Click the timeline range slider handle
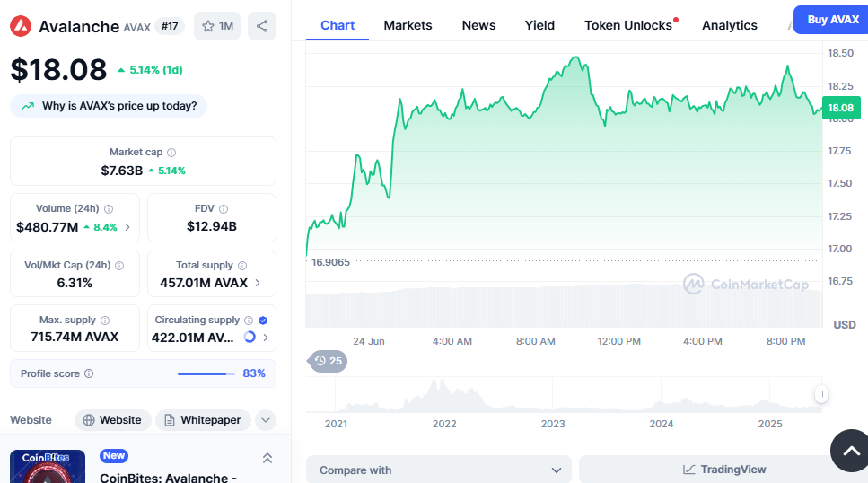868x483 pixels. tap(821, 394)
